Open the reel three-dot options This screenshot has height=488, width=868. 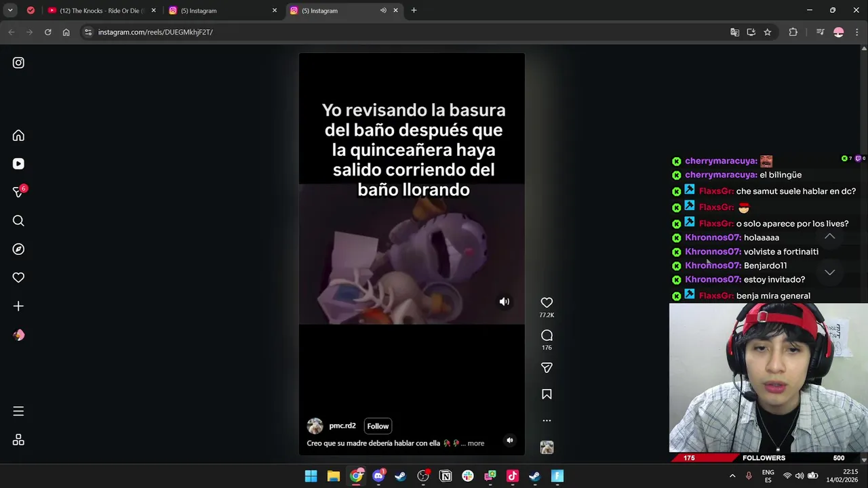coord(547,420)
